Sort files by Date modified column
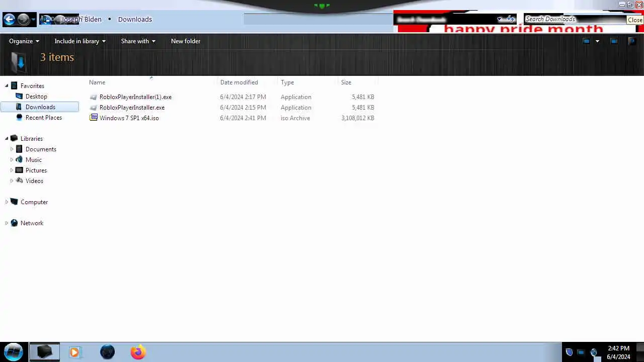Viewport: 644px width, 362px height. click(239, 82)
